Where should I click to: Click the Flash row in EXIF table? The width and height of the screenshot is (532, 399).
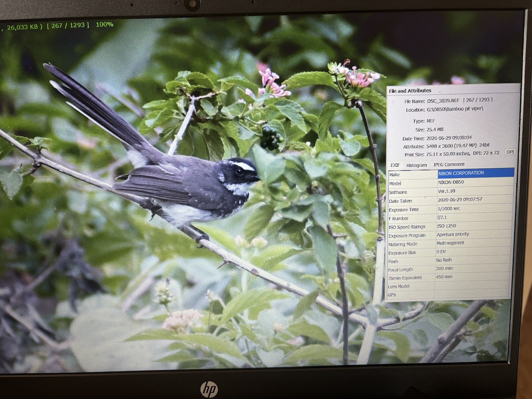click(x=451, y=260)
